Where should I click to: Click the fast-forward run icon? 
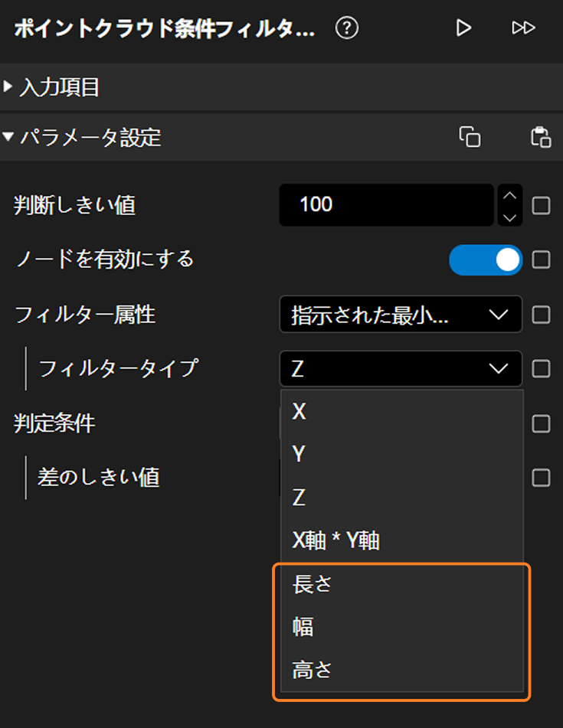tap(523, 28)
